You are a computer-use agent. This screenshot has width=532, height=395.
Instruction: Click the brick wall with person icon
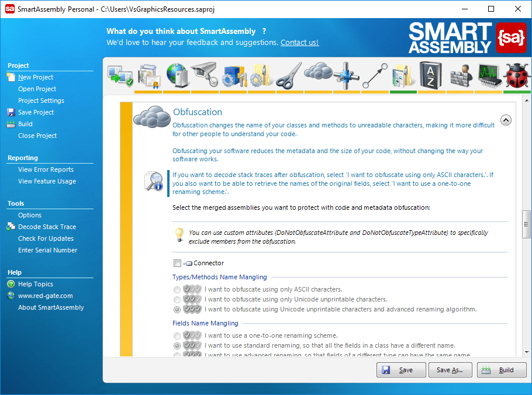point(461,76)
